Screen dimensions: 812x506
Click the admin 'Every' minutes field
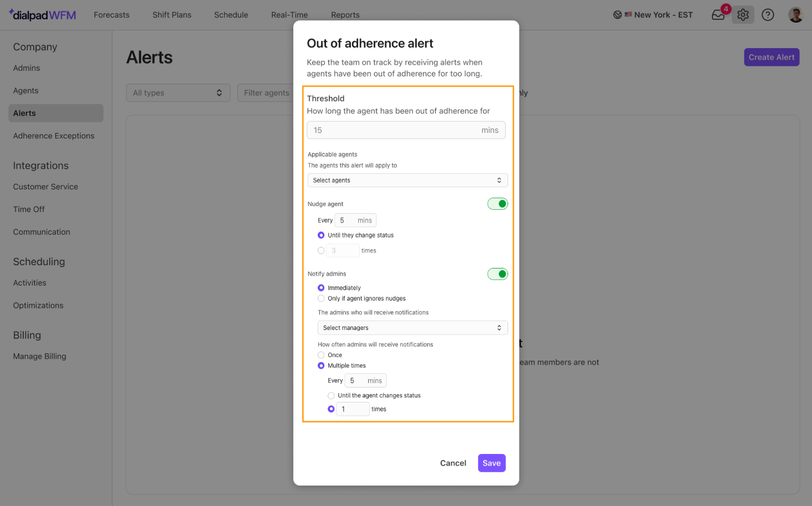365,380
